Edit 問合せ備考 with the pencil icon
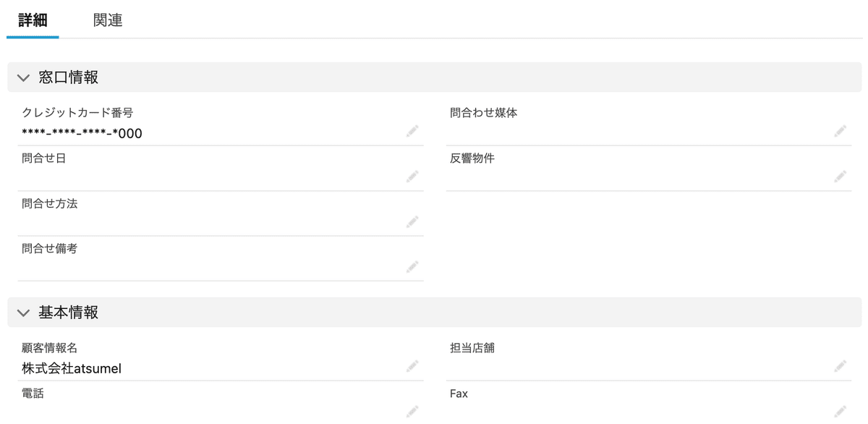Screen dimensions: 868x424 (412, 267)
